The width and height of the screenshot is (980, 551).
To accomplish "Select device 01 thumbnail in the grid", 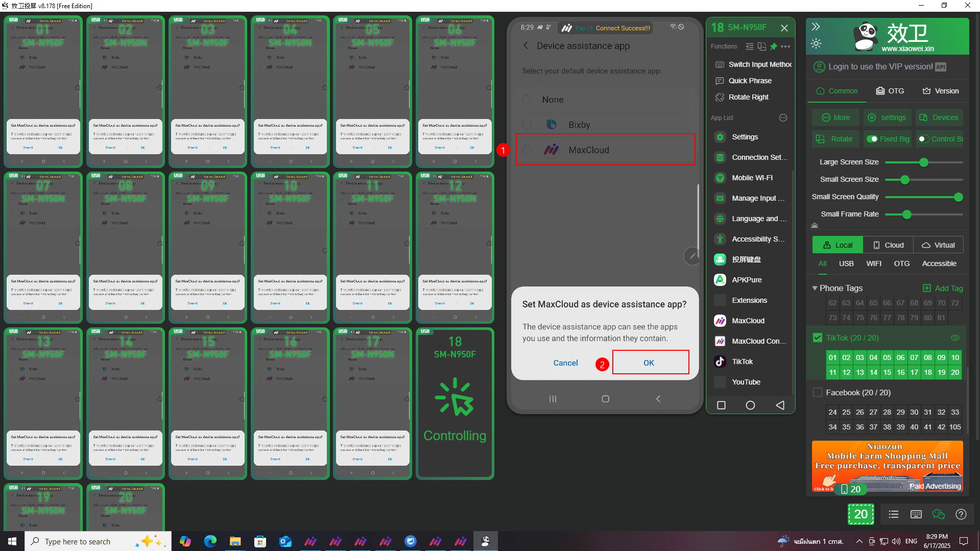I will pos(43,92).
